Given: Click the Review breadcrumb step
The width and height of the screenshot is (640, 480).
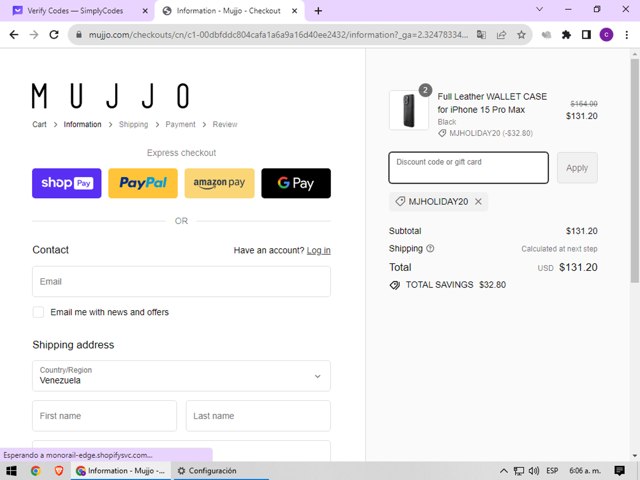Looking at the screenshot, I should [x=225, y=124].
